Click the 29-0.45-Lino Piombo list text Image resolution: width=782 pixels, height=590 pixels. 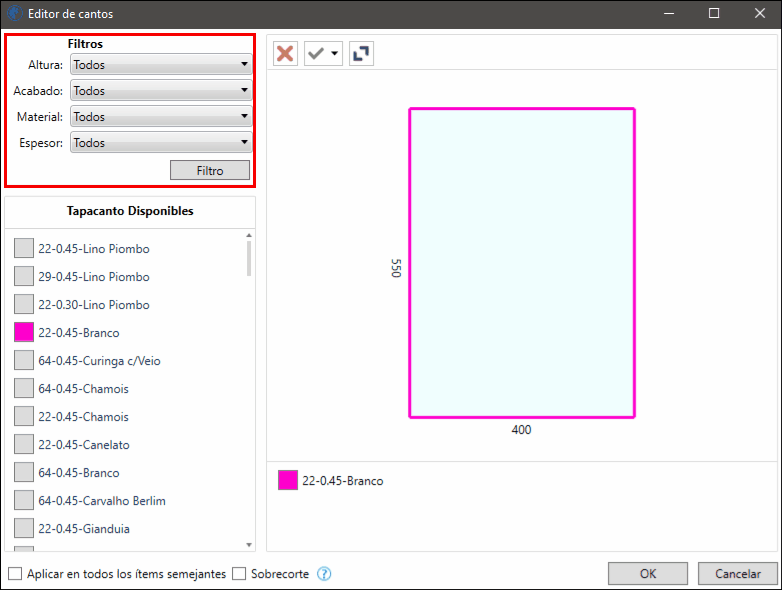click(x=94, y=276)
